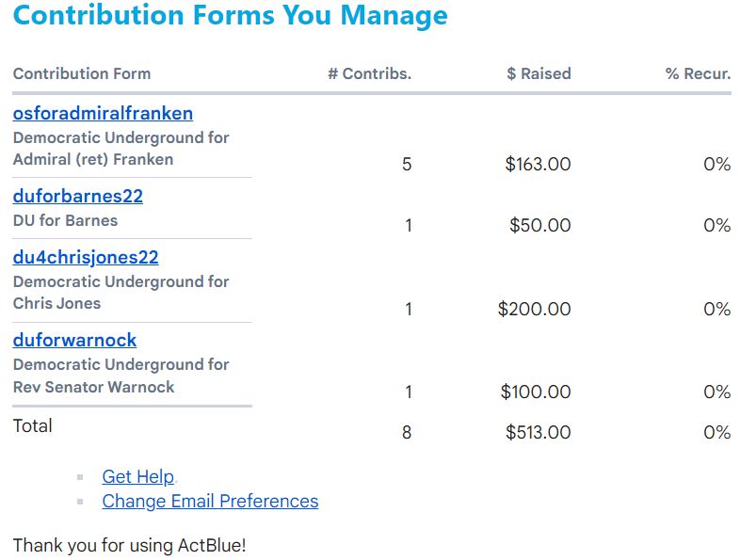Open the osforadmiralfranken contribution form link
740x560 pixels.
click(103, 114)
